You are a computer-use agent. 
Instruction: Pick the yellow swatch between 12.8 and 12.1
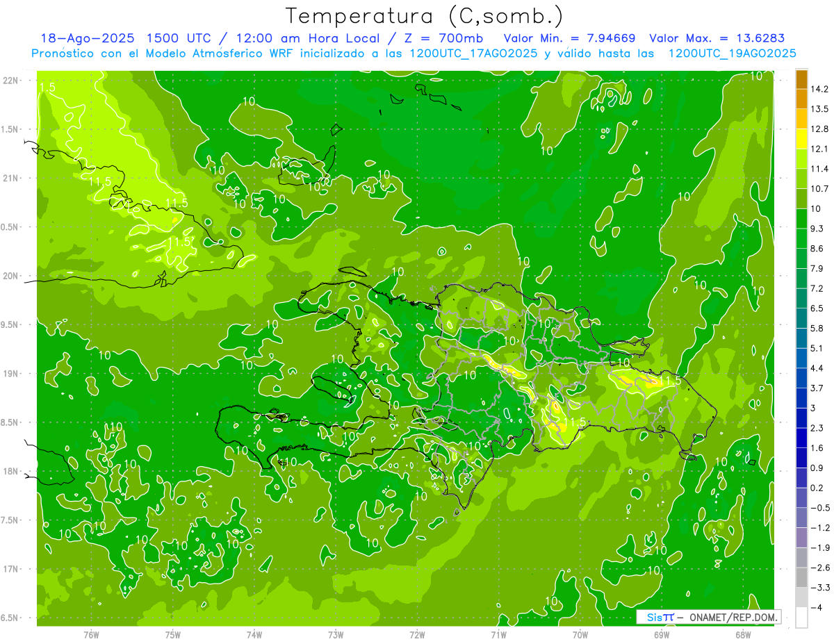coord(801,138)
